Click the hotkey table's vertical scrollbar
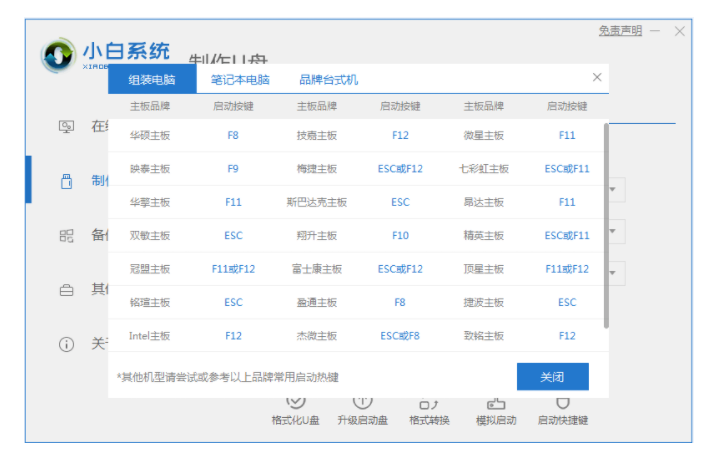The image size is (706, 454). [606, 225]
